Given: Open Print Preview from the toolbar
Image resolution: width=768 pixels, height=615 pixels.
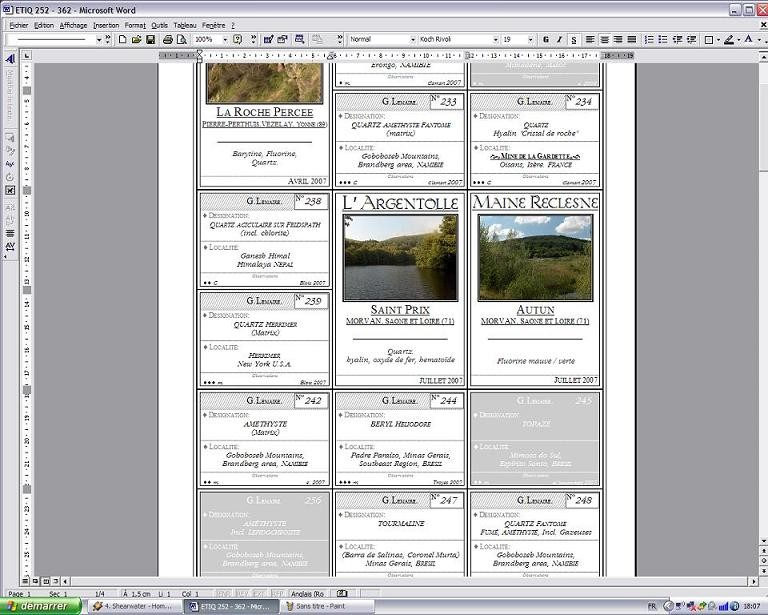Looking at the screenshot, I should coord(182,39).
